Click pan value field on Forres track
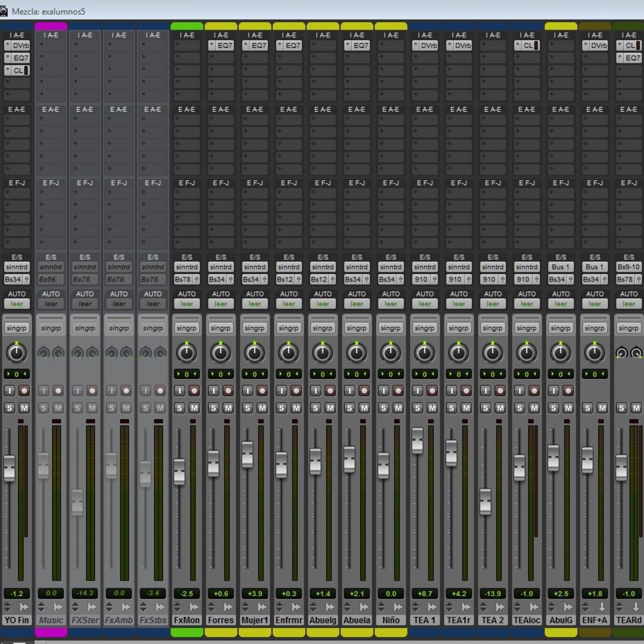The width and height of the screenshot is (644, 644). 221,374
